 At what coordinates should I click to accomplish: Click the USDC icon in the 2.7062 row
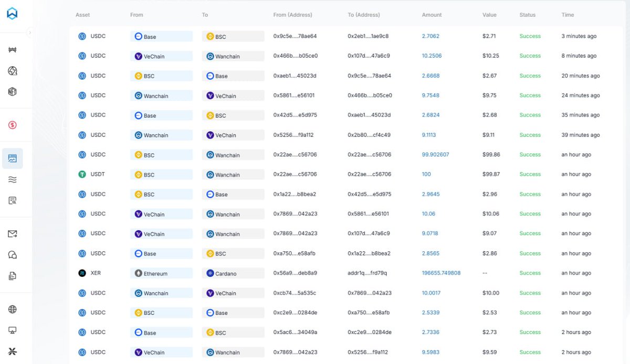(82, 36)
